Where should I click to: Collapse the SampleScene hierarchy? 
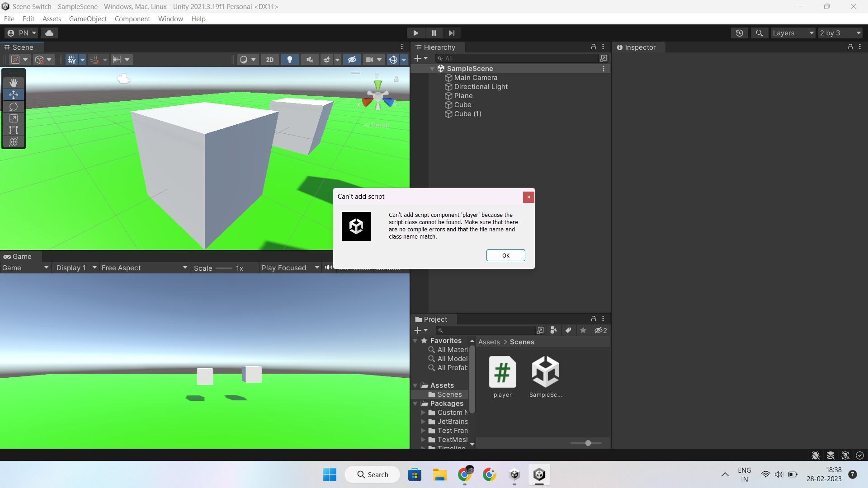pyautogui.click(x=432, y=68)
